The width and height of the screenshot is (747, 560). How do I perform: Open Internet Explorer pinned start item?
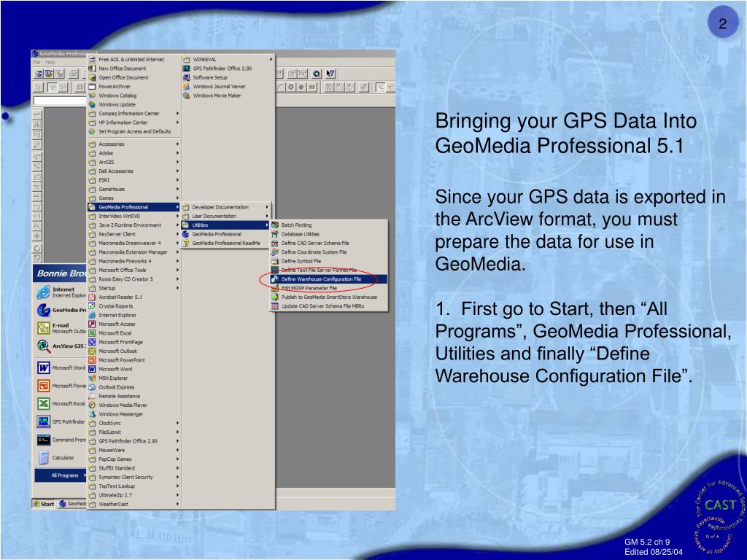61,292
